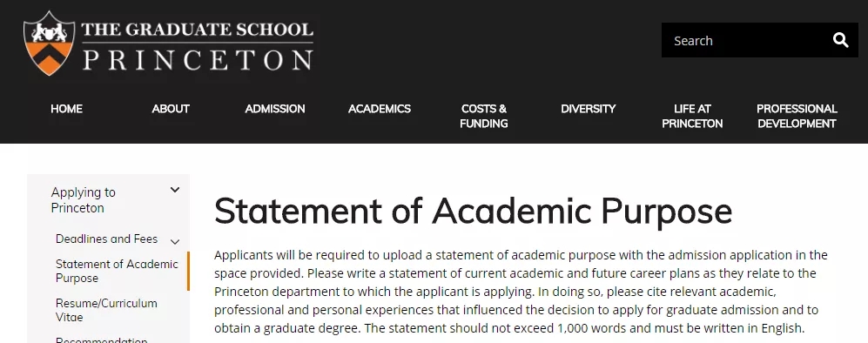
Task: Open the HOME menu item
Action: click(66, 109)
